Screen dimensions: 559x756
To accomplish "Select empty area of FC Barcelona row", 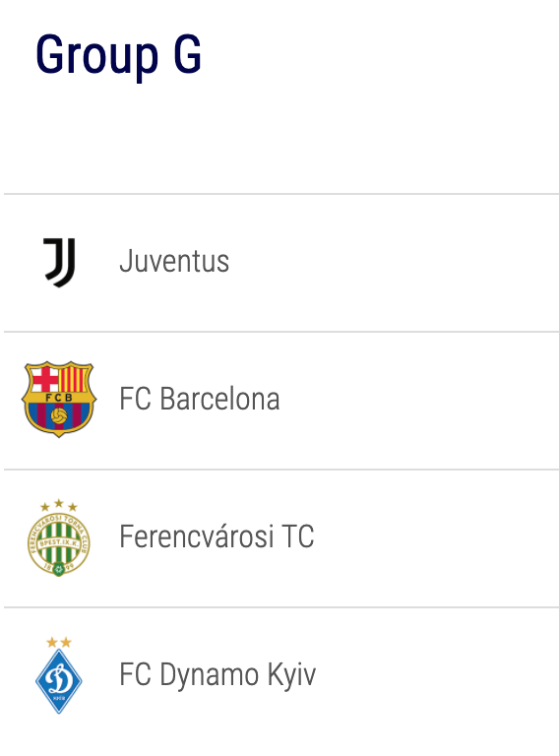I will coord(419,401).
